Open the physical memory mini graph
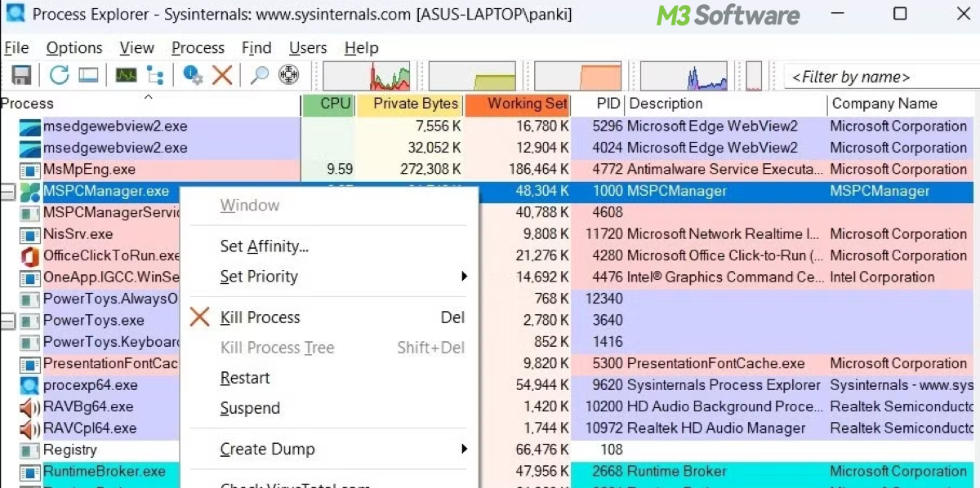 [578, 76]
